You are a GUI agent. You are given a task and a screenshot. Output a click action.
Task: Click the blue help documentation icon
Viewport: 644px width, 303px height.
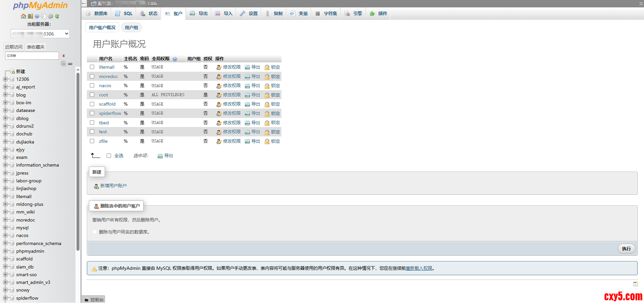(x=37, y=16)
